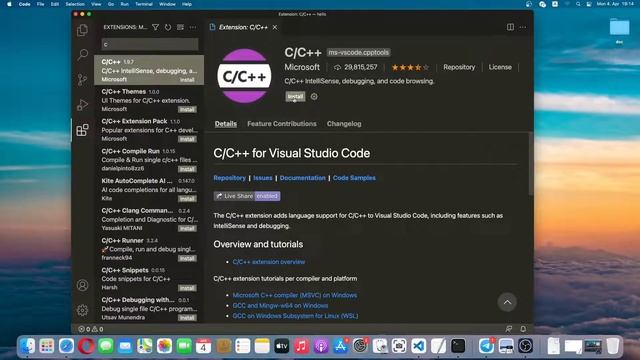The width and height of the screenshot is (640, 360).
Task: Open the Source Control view
Action: point(82,80)
